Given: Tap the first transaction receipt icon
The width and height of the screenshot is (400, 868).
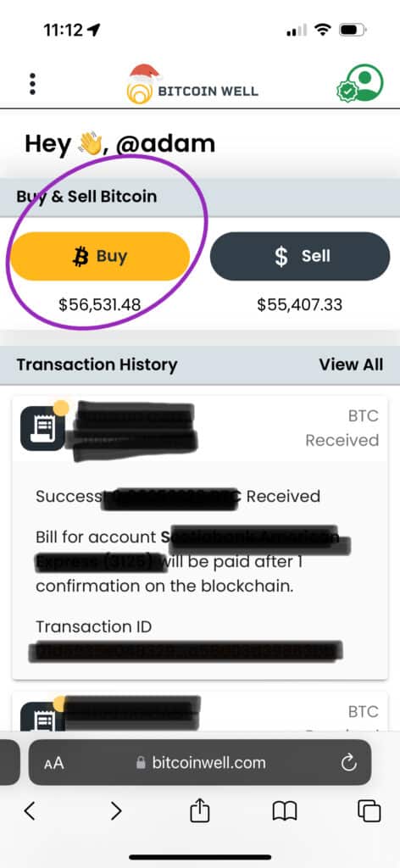Looking at the screenshot, I should click(x=42, y=428).
